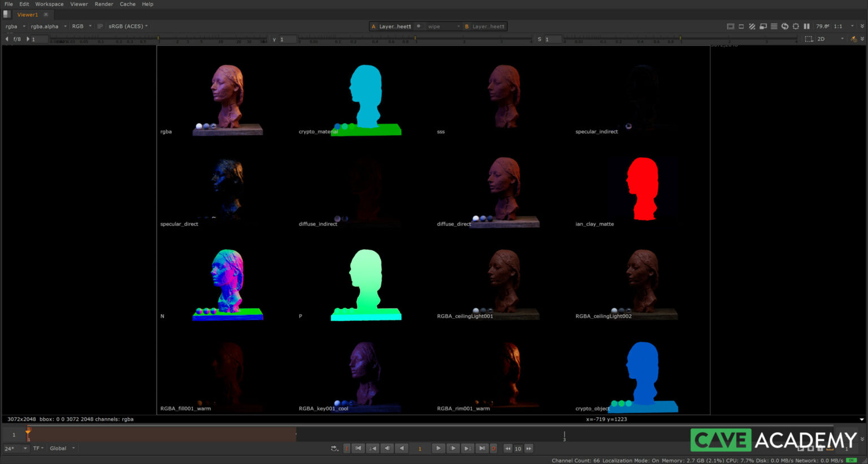This screenshot has width=868, height=464.
Task: Toggle the clipping warning stripes icon
Action: pos(752,26)
